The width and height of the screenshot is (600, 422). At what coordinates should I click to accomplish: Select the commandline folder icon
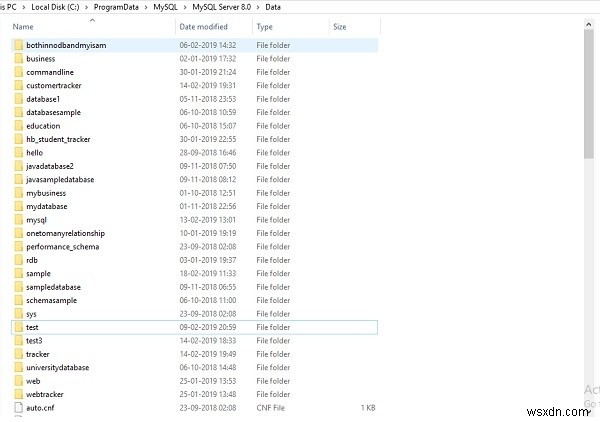point(18,72)
